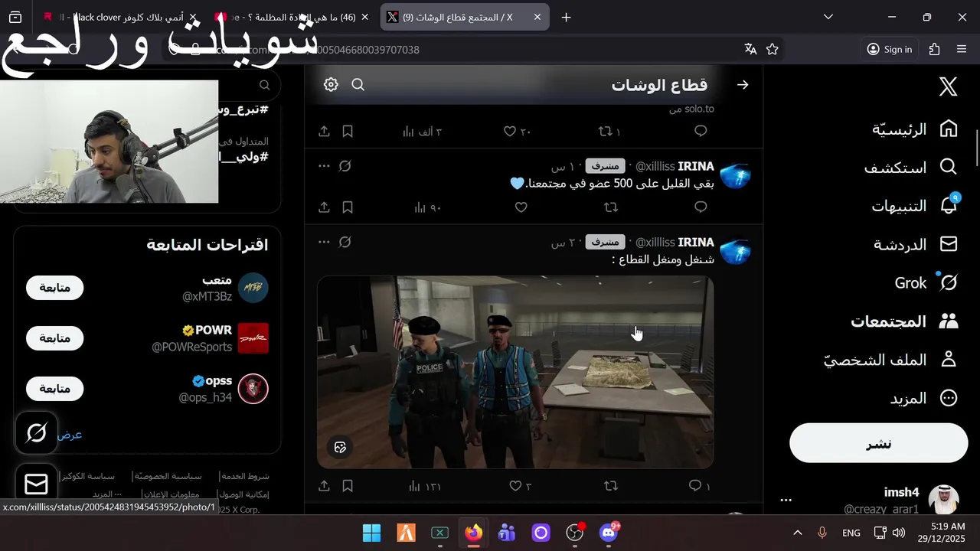Open the الرئيسيّة home page
Viewport: 980px width, 551px height.
[915, 129]
